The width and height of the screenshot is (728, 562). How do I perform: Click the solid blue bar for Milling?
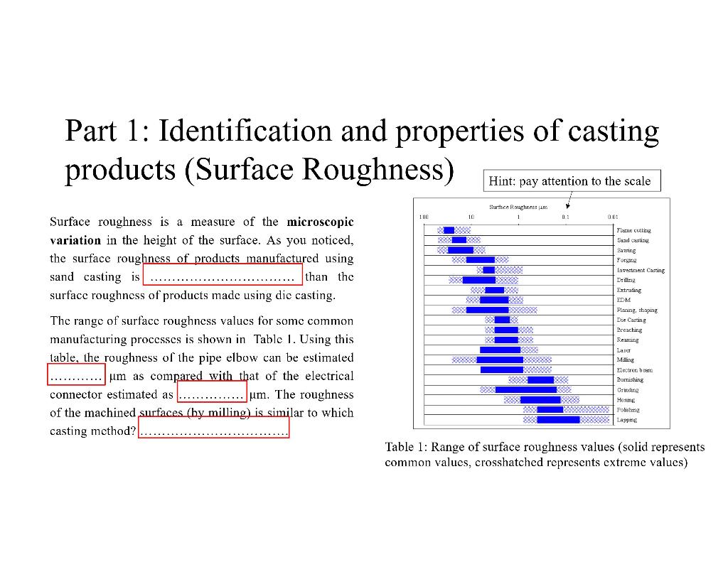click(500, 360)
